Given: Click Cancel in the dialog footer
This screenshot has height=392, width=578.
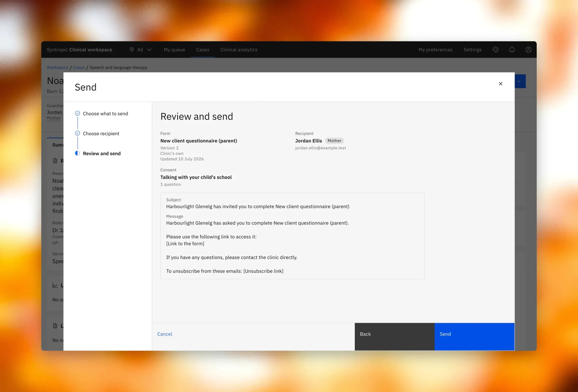Looking at the screenshot, I should (x=165, y=334).
